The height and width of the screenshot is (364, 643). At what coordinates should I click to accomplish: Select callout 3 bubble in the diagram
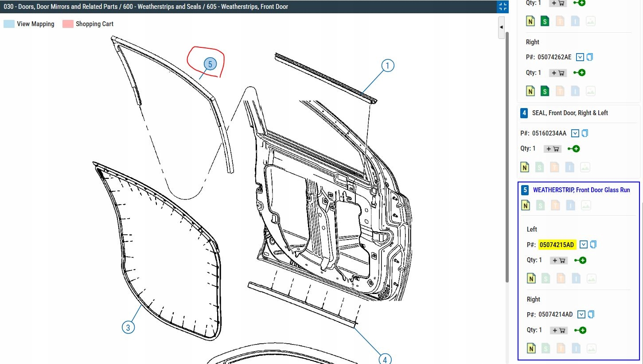[128, 328]
